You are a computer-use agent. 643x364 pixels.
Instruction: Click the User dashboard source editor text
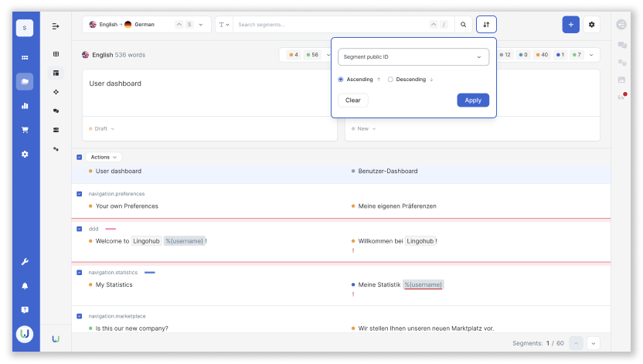[x=115, y=83]
